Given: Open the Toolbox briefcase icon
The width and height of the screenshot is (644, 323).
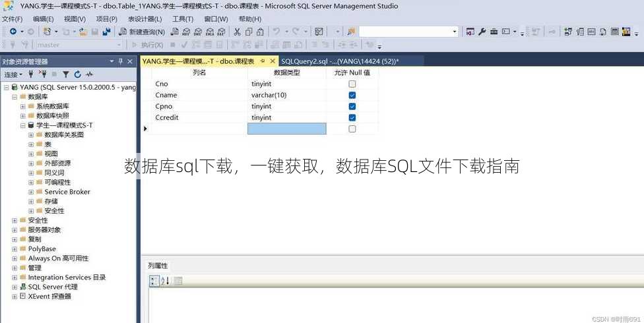Looking at the screenshot, I should coord(494,32).
